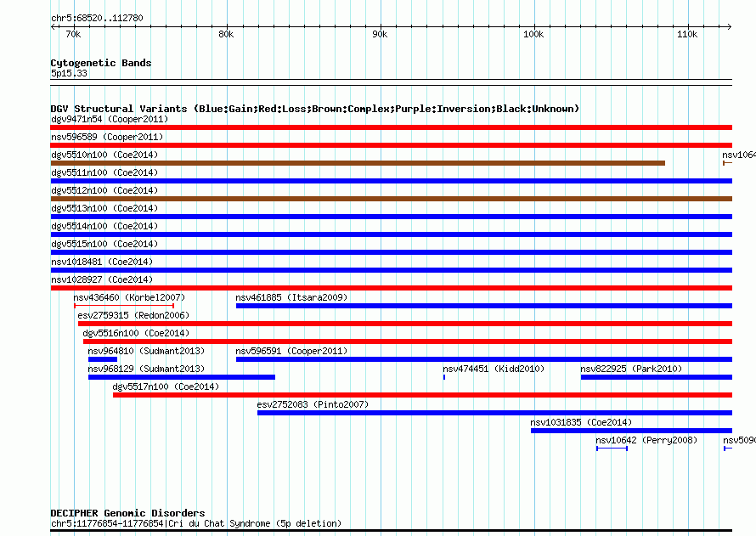This screenshot has width=756, height=536.
Task: Open the dgv5516n100 (Coe2014) label
Action: (x=136, y=333)
